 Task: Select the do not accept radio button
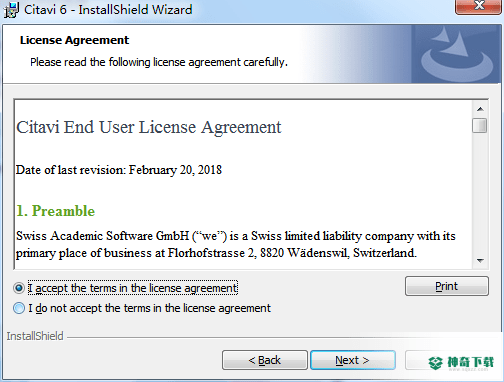pyautogui.click(x=19, y=308)
